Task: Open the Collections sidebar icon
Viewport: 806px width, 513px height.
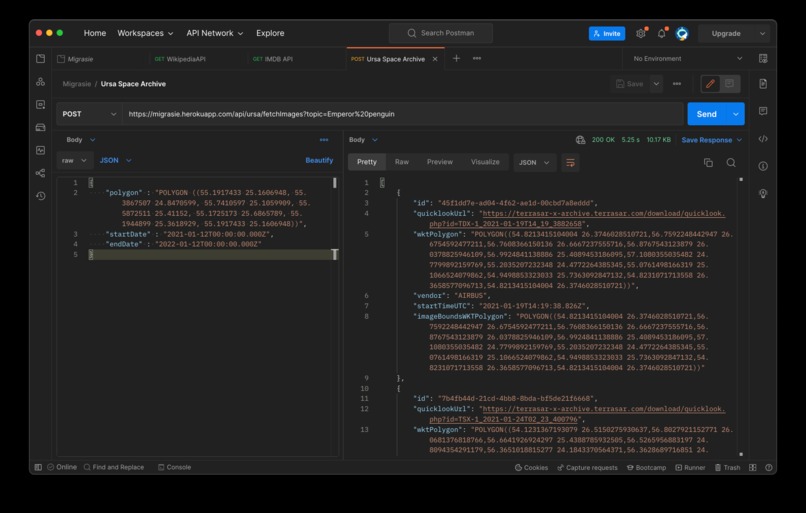Action: pyautogui.click(x=41, y=59)
